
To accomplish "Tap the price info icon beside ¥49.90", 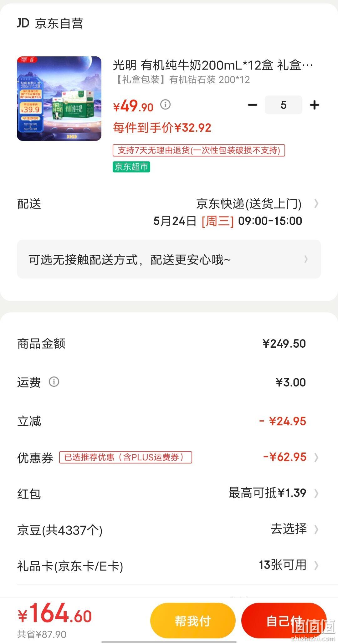I will [165, 104].
